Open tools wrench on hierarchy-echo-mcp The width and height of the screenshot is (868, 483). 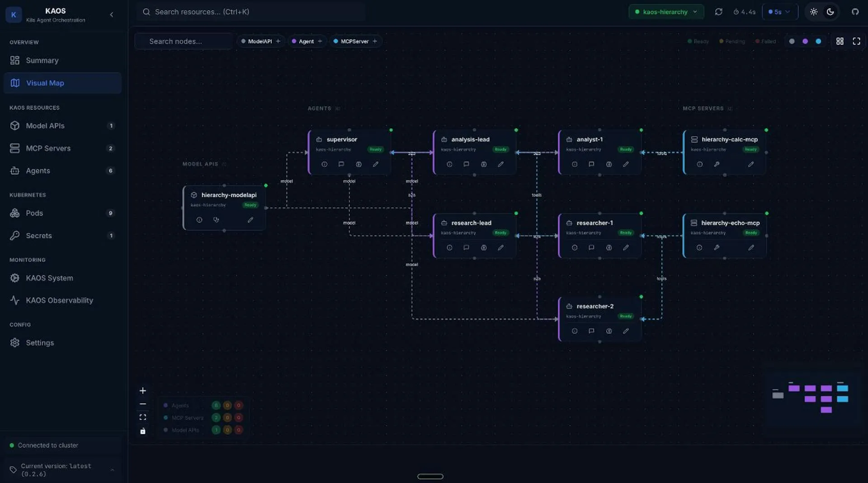(x=717, y=247)
